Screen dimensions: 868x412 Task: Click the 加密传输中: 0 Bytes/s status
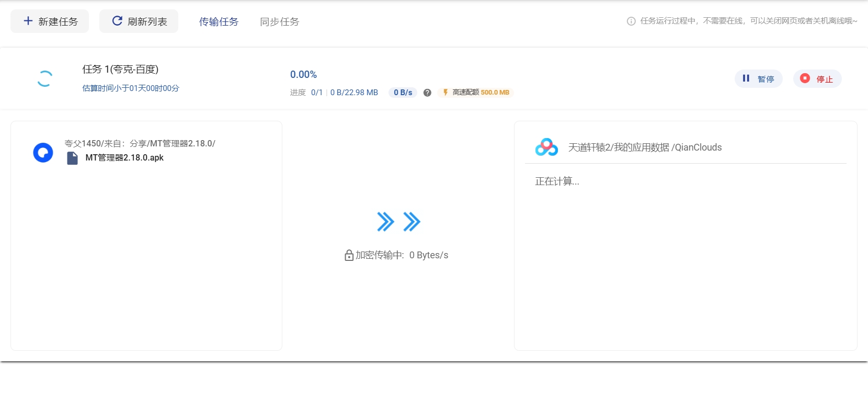click(x=402, y=255)
